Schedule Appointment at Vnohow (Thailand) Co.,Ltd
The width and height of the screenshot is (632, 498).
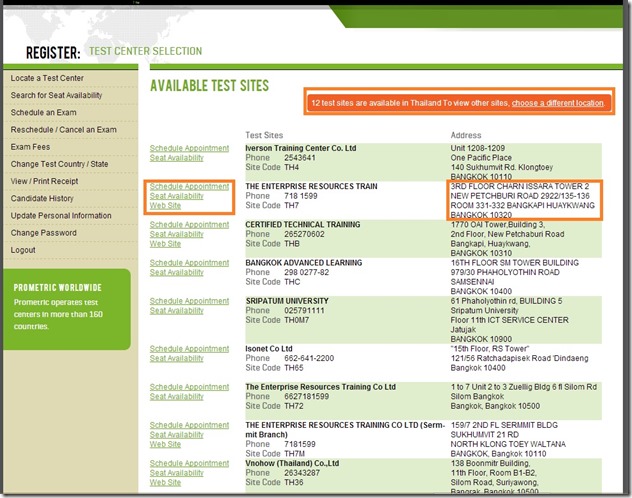pyautogui.click(x=189, y=464)
